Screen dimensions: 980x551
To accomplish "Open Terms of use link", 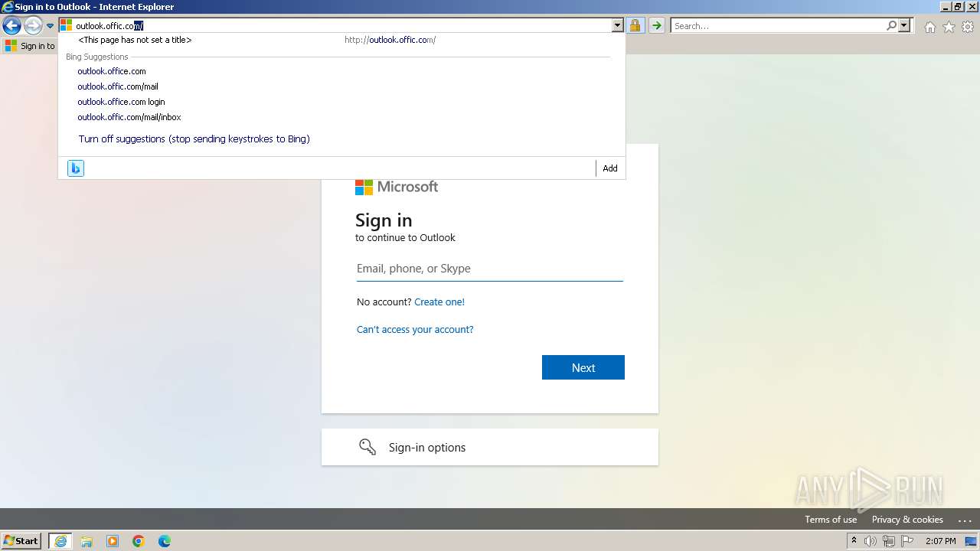I will [x=831, y=520].
